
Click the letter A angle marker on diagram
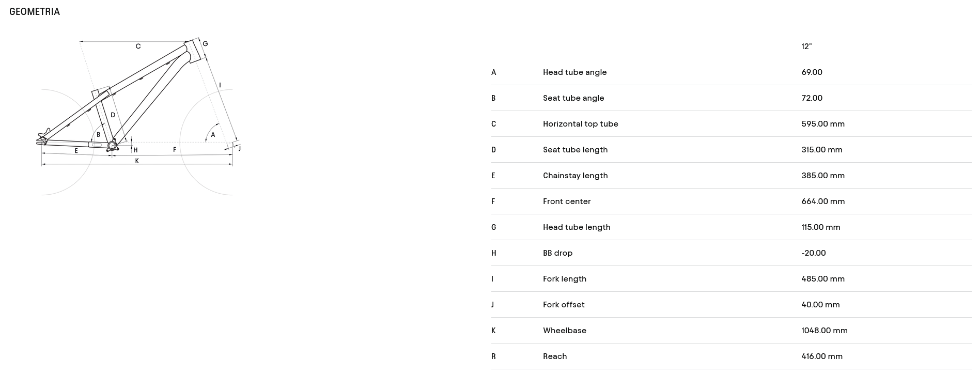tap(213, 135)
